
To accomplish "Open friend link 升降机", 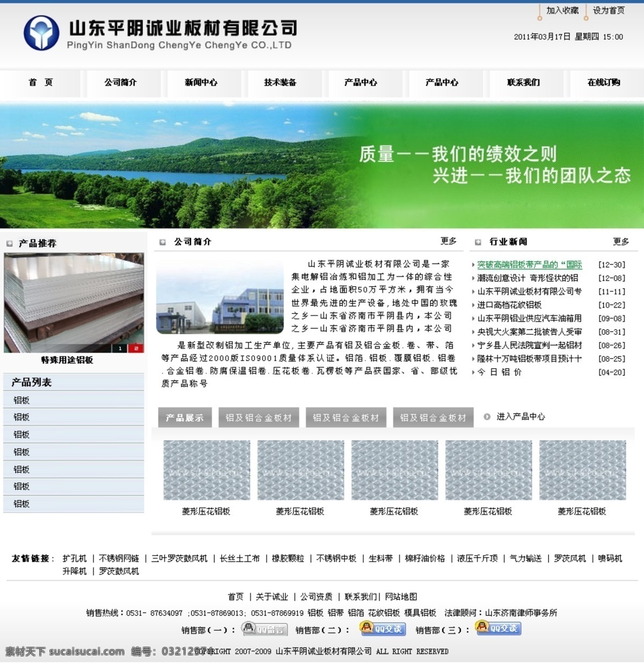I will point(75,571).
